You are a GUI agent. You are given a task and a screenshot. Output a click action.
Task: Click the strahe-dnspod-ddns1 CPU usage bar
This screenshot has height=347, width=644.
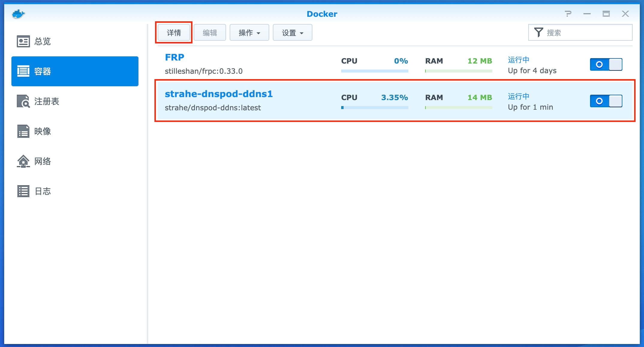[x=374, y=107]
